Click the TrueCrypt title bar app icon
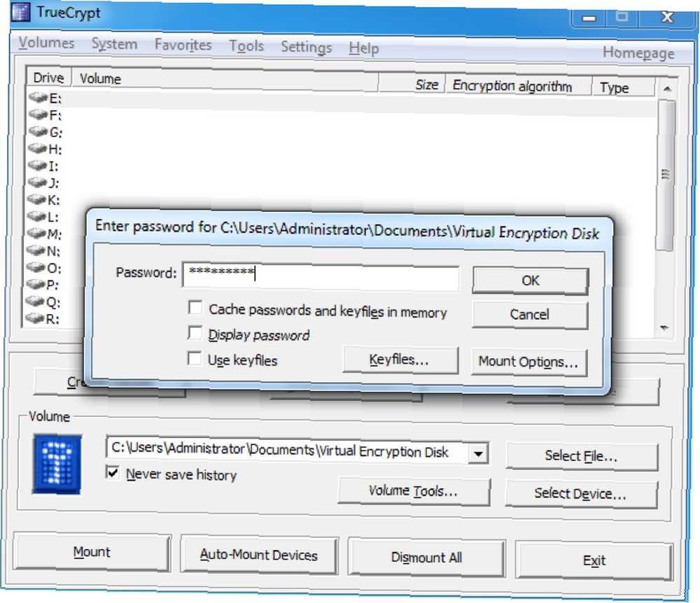This screenshot has height=603, width=700. click(x=20, y=12)
